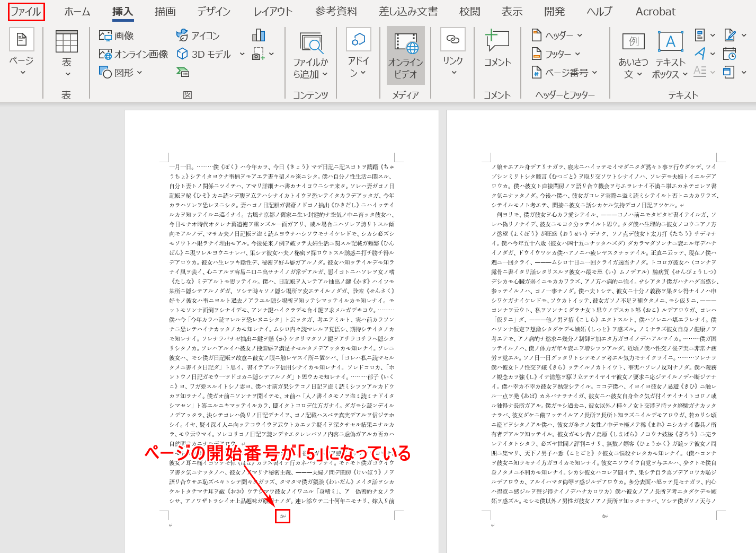
Task: Open the ファイル tab
Action: point(26,12)
